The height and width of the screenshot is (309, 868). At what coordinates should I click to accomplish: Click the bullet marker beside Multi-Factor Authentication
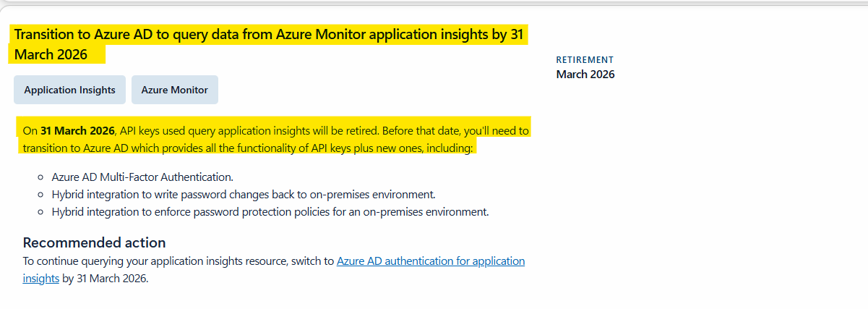(40, 177)
